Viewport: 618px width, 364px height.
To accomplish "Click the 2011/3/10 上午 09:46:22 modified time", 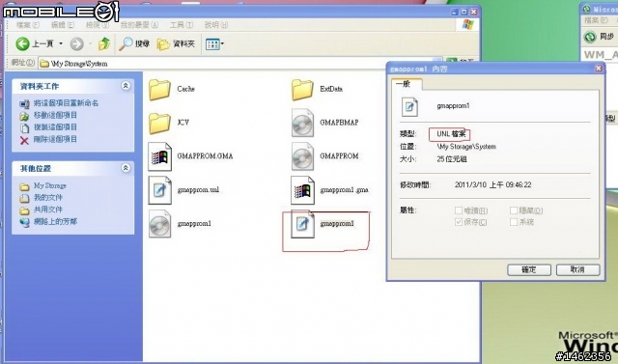I will [492, 184].
